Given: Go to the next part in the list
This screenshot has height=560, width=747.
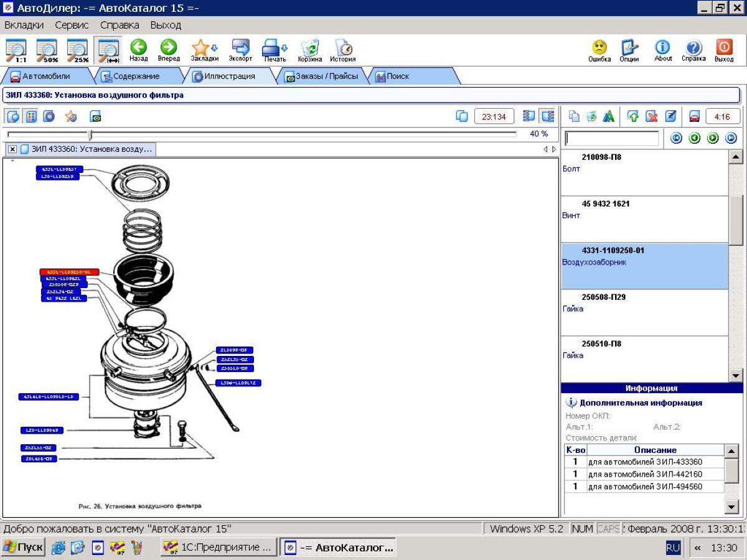Looking at the screenshot, I should [x=713, y=138].
